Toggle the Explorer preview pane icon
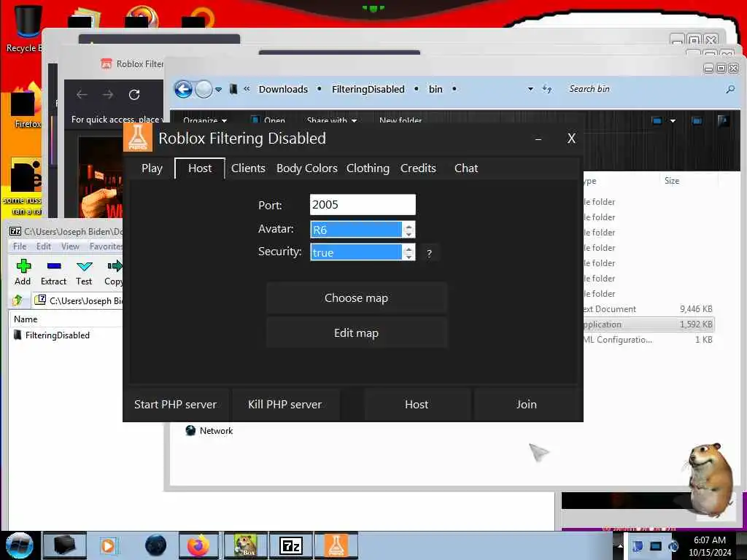Image resolution: width=747 pixels, height=560 pixels. click(x=697, y=121)
